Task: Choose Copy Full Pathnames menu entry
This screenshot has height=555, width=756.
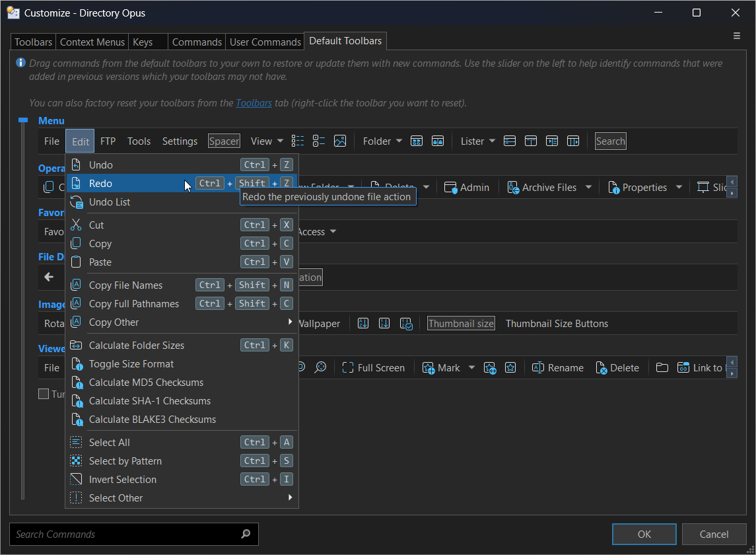Action: point(182,303)
